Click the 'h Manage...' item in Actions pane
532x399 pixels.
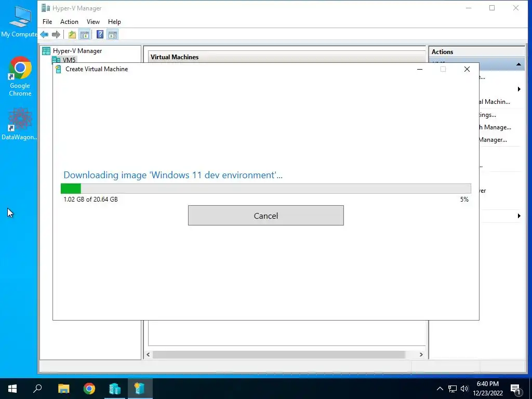[x=495, y=127]
